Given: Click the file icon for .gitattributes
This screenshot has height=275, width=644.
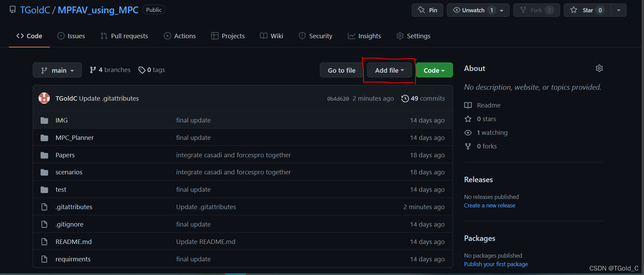Looking at the screenshot, I should point(44,207).
